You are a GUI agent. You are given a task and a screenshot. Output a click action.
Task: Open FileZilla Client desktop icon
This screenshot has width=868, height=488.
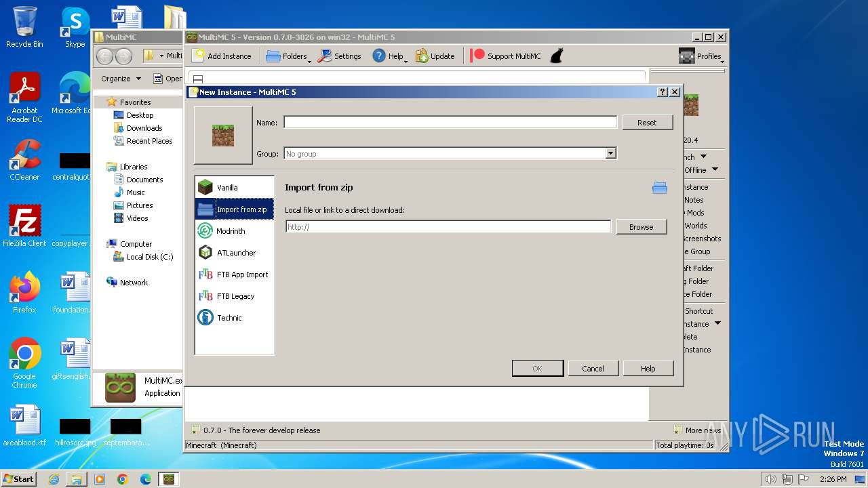24,226
